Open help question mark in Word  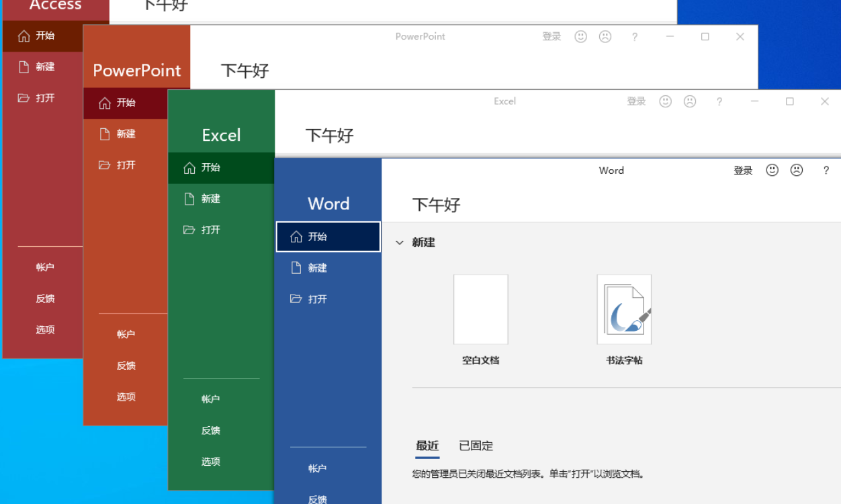pos(826,171)
